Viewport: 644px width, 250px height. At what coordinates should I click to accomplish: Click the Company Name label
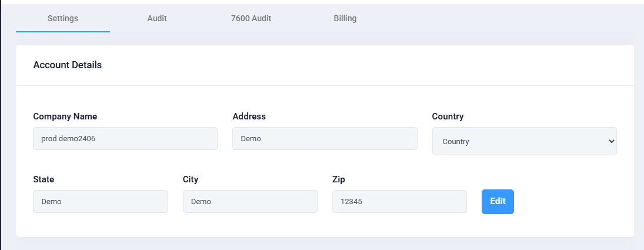tap(65, 116)
